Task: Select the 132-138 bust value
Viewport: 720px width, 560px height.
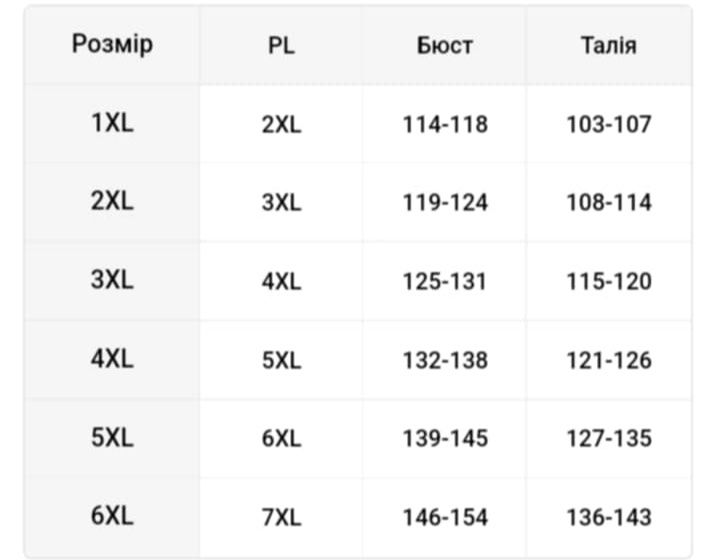Action: tap(445, 360)
